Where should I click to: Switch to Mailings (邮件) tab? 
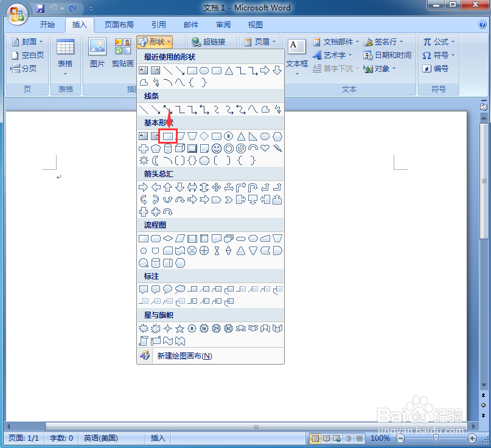click(191, 25)
